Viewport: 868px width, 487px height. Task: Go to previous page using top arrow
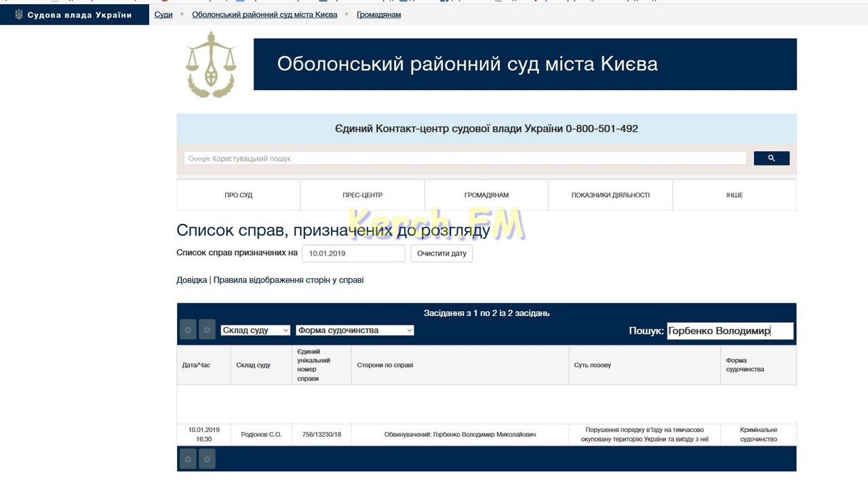tap(188, 330)
